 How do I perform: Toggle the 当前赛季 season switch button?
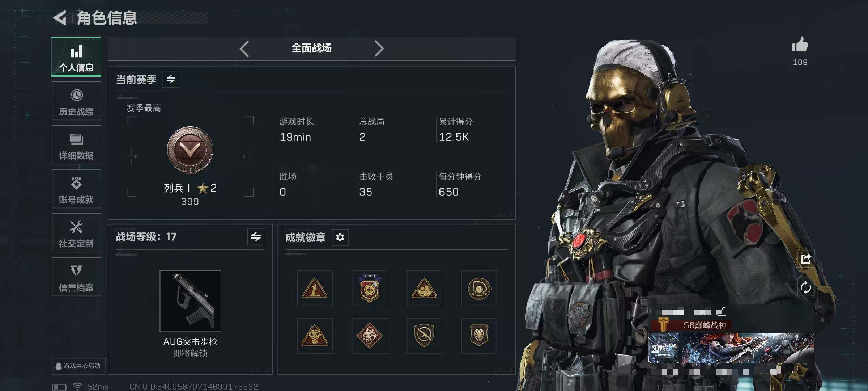[171, 79]
